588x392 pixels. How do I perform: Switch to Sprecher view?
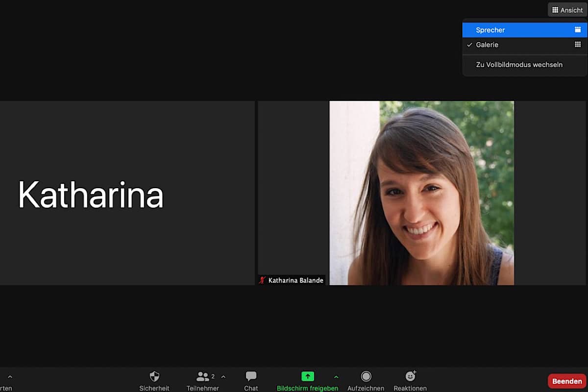[x=490, y=30]
